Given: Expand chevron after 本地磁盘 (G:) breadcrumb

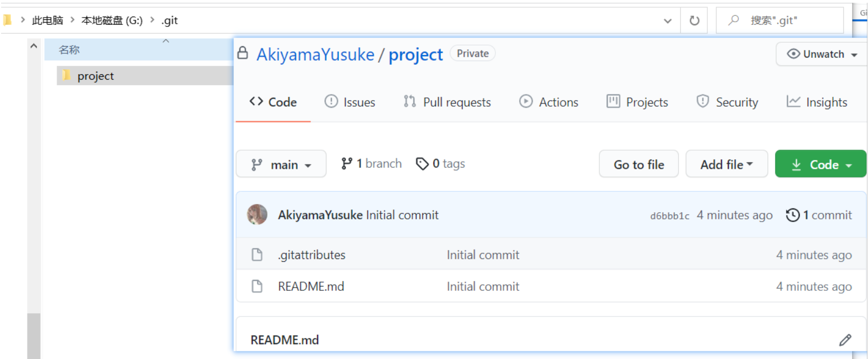Looking at the screenshot, I should pyautogui.click(x=152, y=20).
